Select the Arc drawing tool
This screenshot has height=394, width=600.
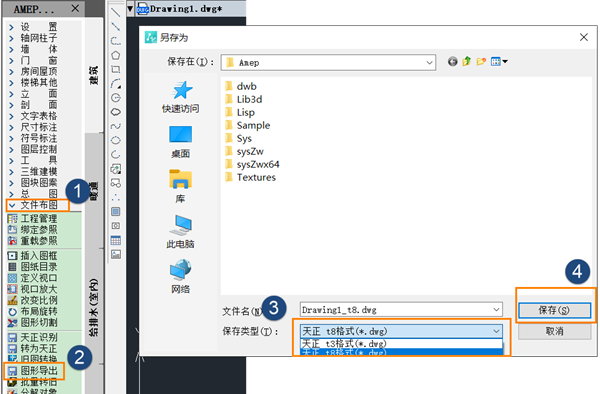click(x=116, y=83)
